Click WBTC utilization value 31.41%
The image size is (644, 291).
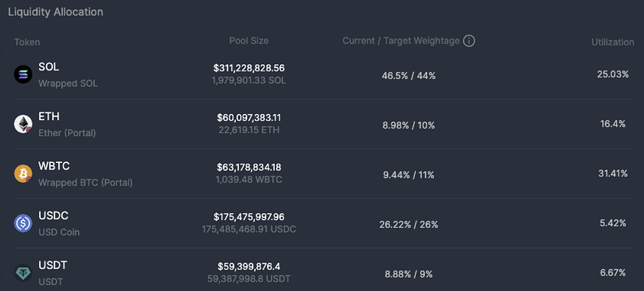coord(613,173)
